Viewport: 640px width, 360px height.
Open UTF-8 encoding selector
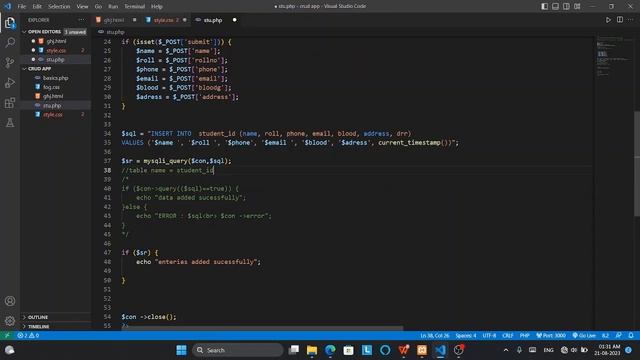489,336
